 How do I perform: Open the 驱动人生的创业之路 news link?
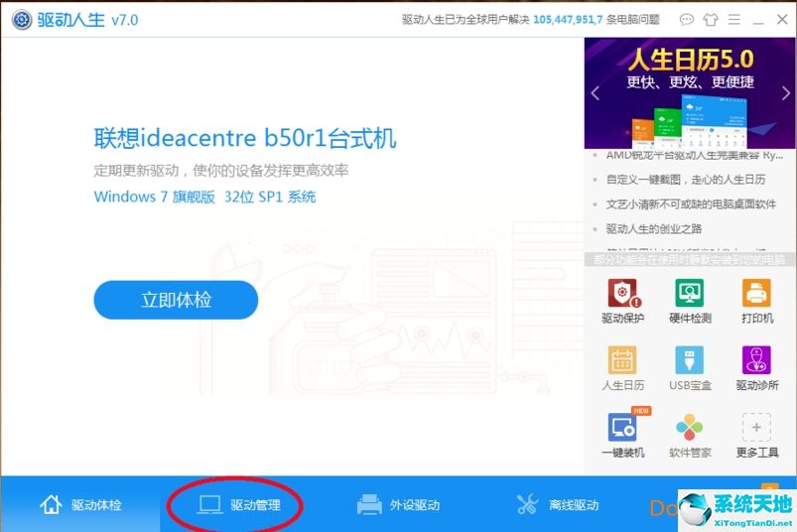click(653, 229)
